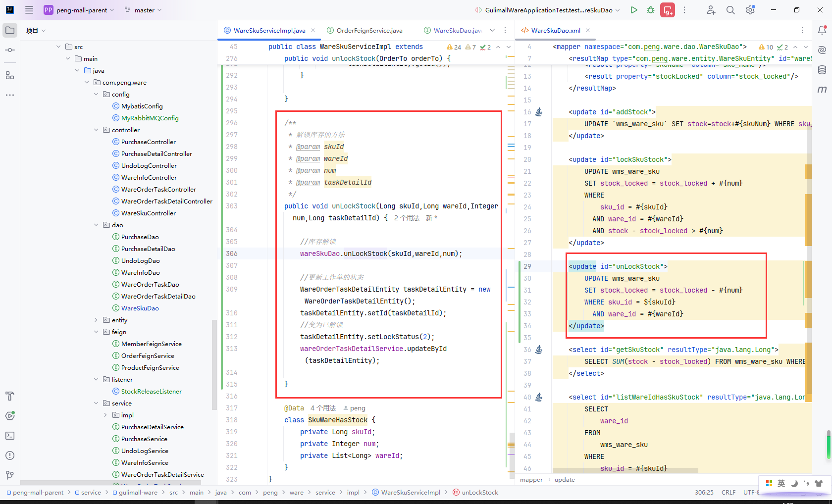Click unLockStock breadcrumb

pos(475,492)
